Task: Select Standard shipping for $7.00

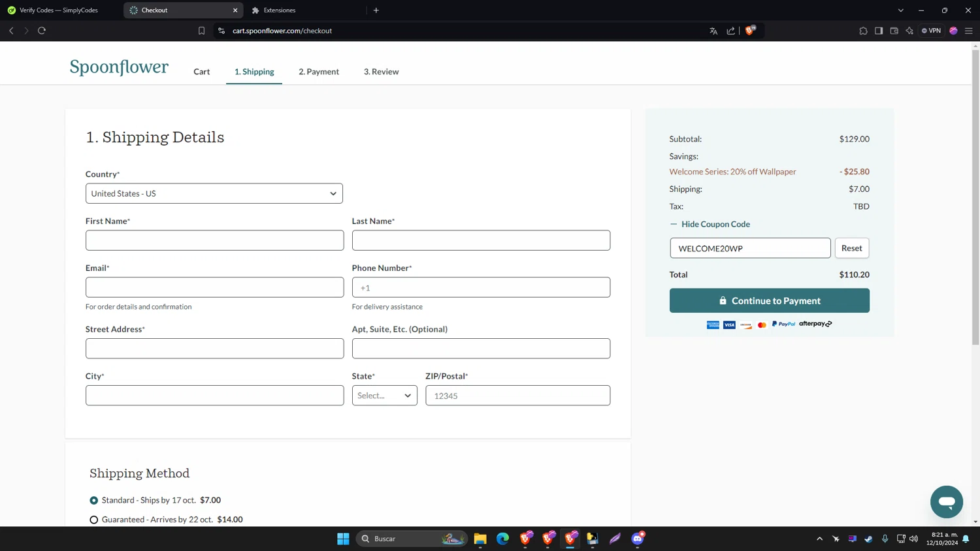Action: click(94, 501)
